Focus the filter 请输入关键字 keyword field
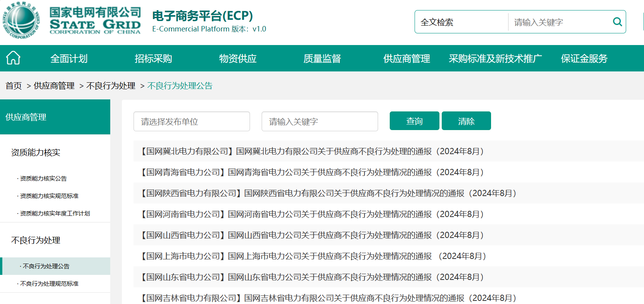Screen dimensions: 644x304 (x=320, y=122)
